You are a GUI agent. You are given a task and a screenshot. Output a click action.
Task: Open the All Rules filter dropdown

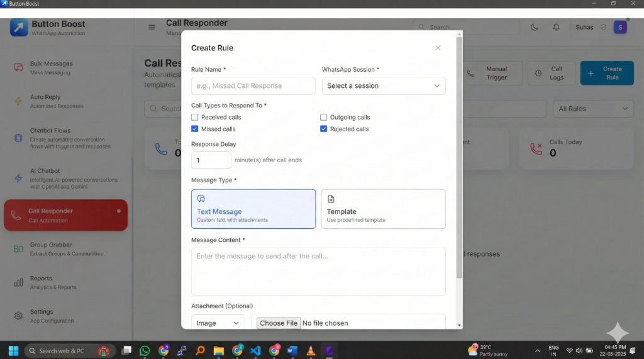(x=594, y=109)
